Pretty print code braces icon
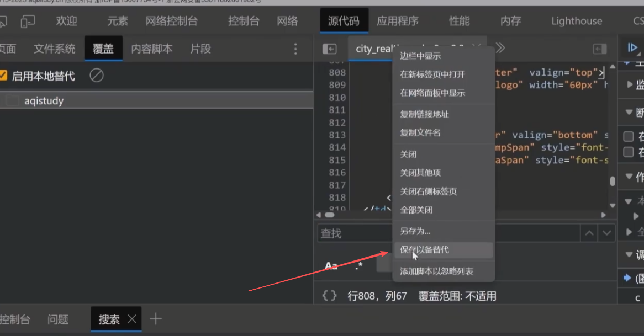This screenshot has height=336, width=644. tap(329, 295)
